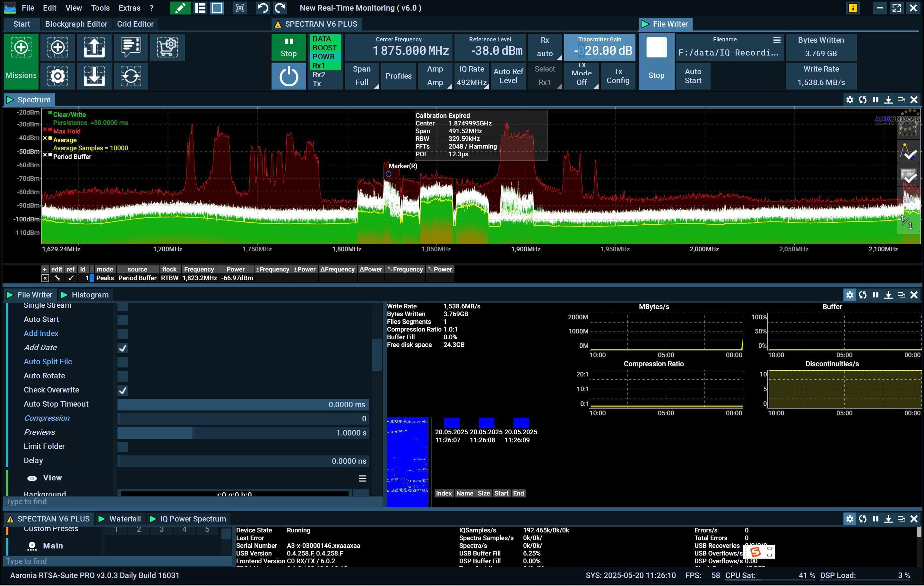This screenshot has height=586, width=924.
Task: Open the File menu
Action: click(x=28, y=8)
